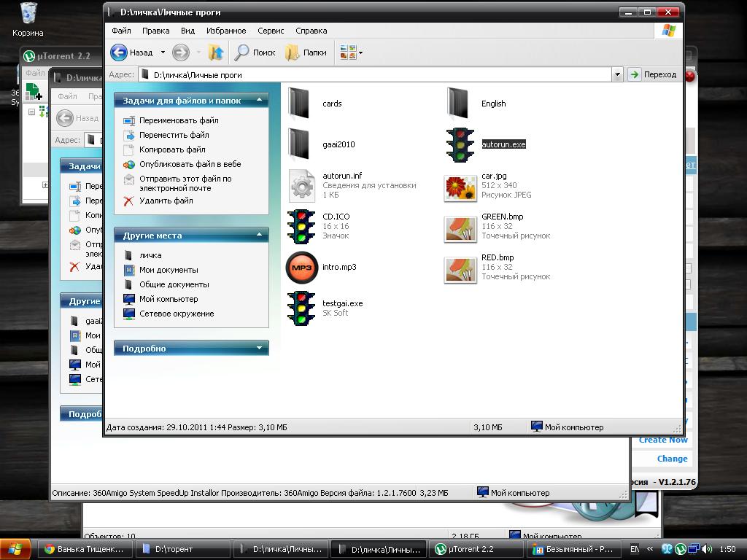This screenshot has width=747, height=560.
Task: Select the car.jpg image thumbnail
Action: (x=460, y=186)
